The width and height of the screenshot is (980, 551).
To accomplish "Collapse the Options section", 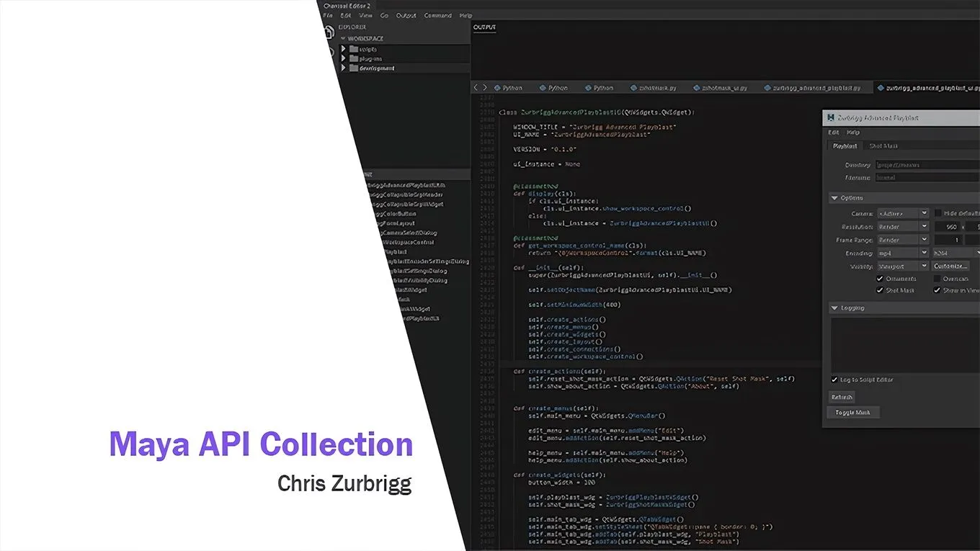I will pos(834,197).
